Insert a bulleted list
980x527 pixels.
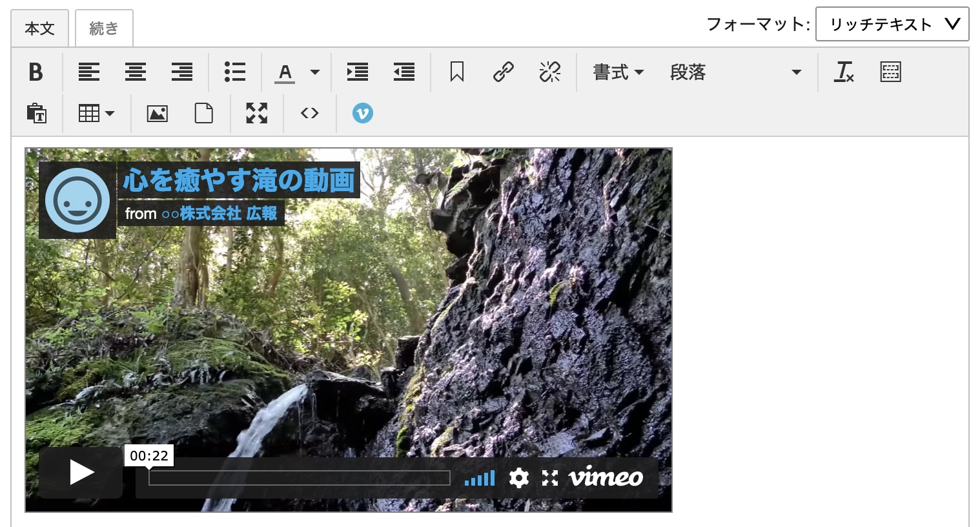point(235,72)
